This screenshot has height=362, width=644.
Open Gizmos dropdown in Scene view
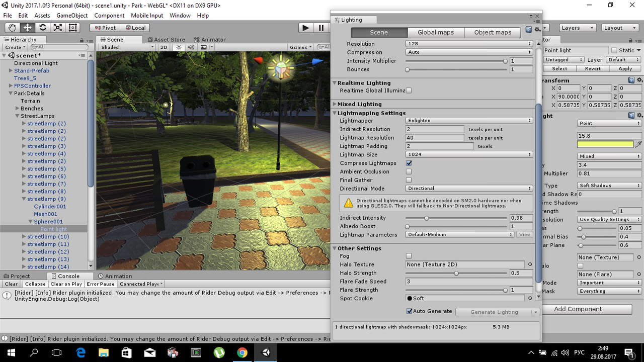(x=301, y=47)
